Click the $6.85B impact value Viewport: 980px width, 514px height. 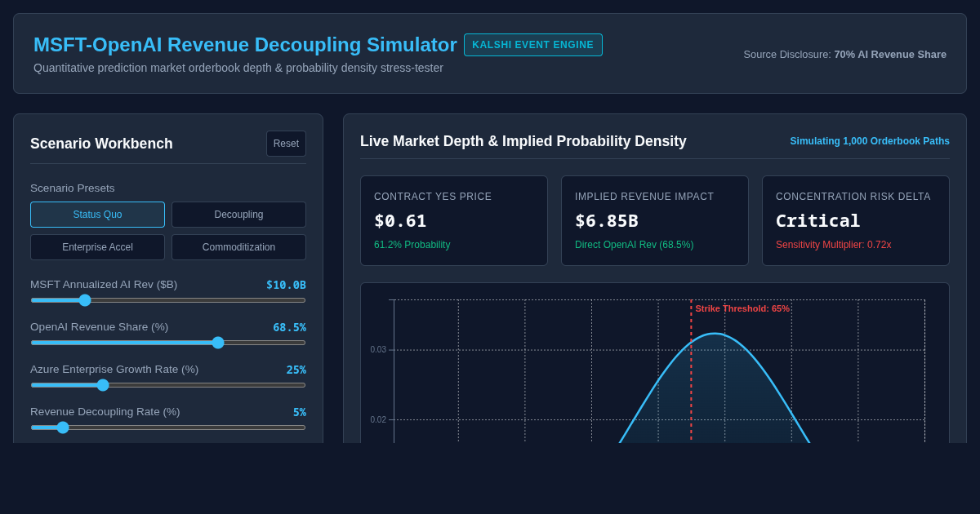[x=607, y=220]
